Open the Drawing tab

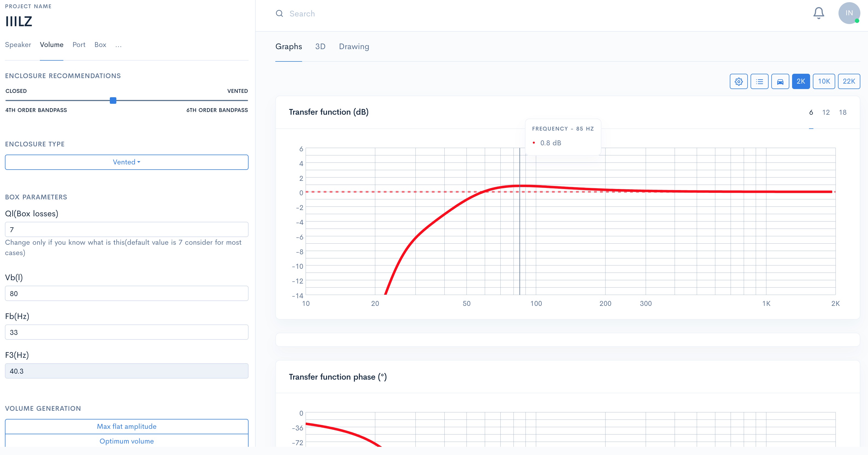click(x=354, y=46)
